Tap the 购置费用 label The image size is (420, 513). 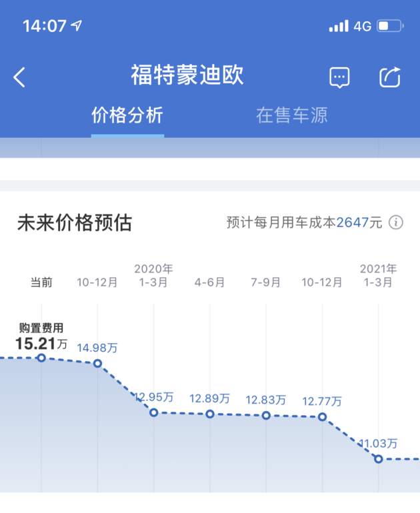pyautogui.click(x=41, y=328)
